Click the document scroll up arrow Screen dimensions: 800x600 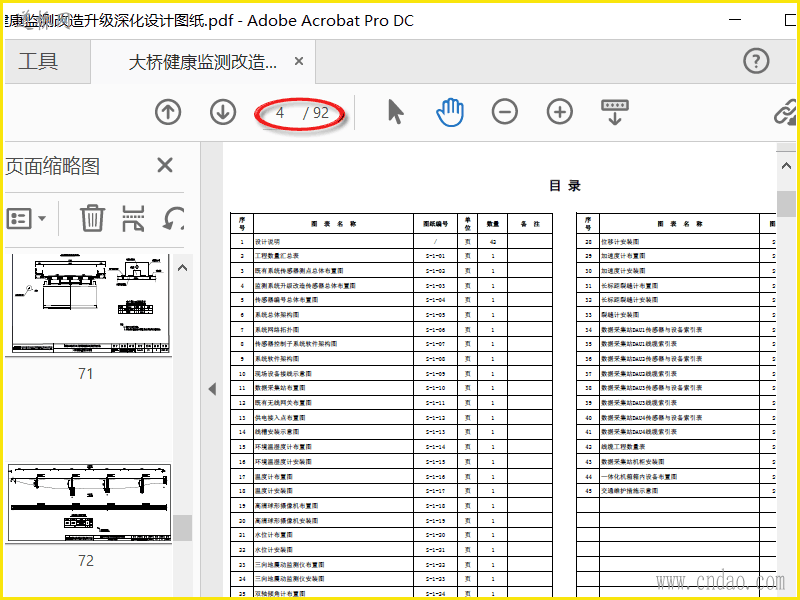pos(786,165)
